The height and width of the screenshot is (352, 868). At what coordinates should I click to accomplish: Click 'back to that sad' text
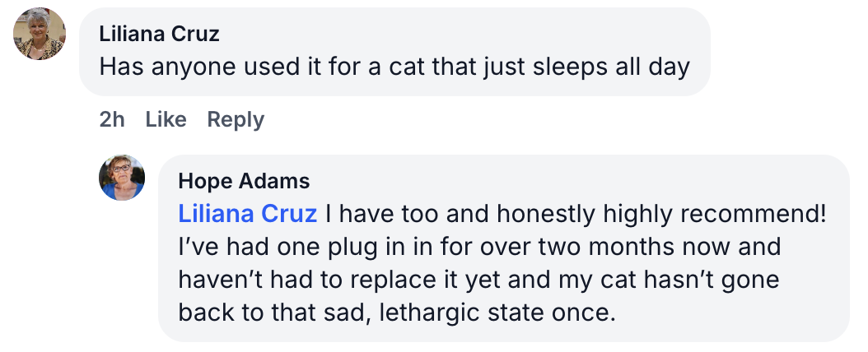click(254, 313)
